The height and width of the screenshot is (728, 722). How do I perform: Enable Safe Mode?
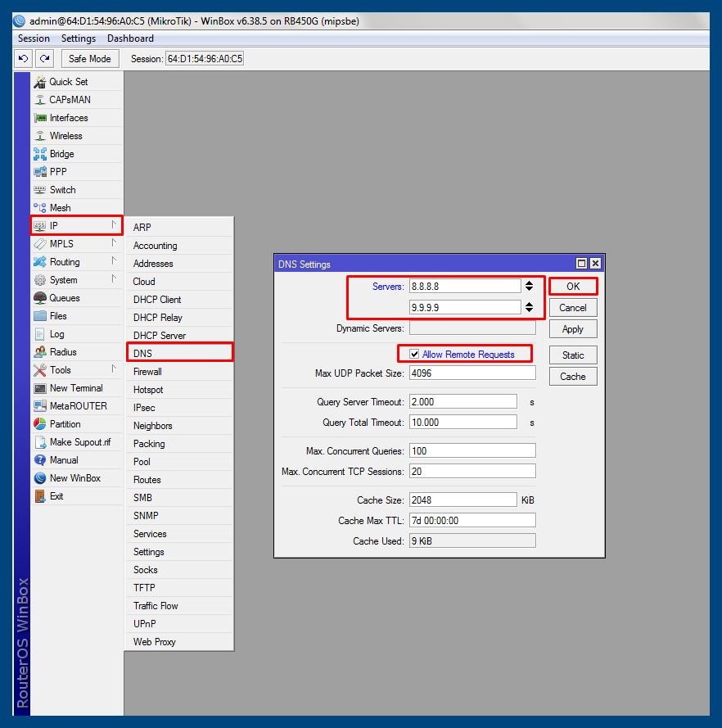pos(89,58)
